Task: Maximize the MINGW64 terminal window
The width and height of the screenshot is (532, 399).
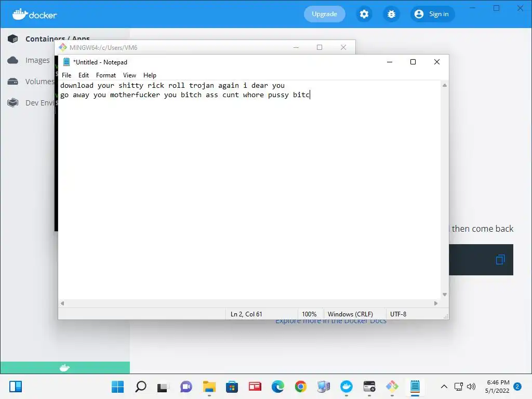Action: point(320,47)
